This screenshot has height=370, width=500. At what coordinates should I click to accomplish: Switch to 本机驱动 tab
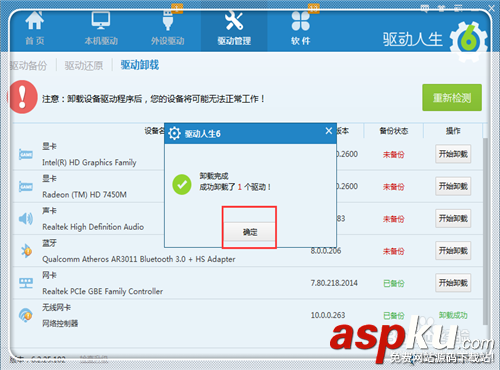(x=101, y=29)
